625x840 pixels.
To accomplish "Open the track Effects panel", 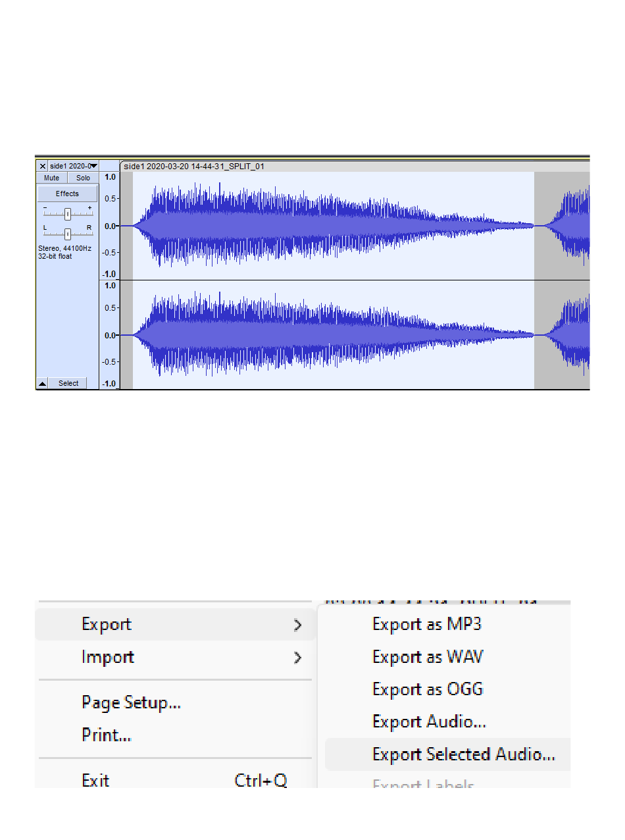I will coord(67,194).
